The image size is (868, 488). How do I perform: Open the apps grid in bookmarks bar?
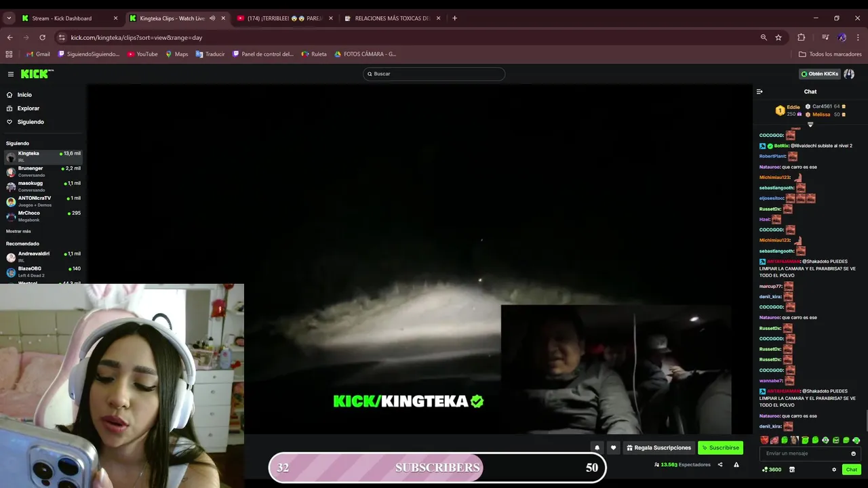[x=9, y=54]
